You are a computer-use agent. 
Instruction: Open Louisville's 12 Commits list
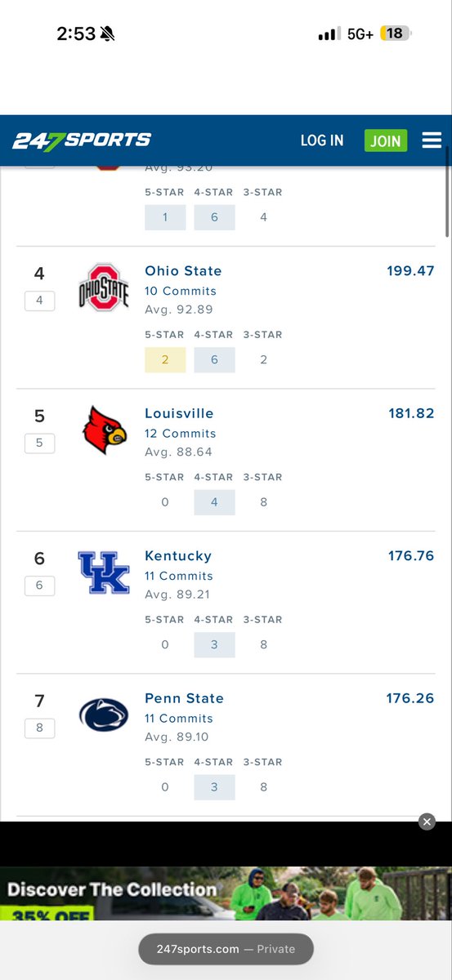(x=181, y=434)
